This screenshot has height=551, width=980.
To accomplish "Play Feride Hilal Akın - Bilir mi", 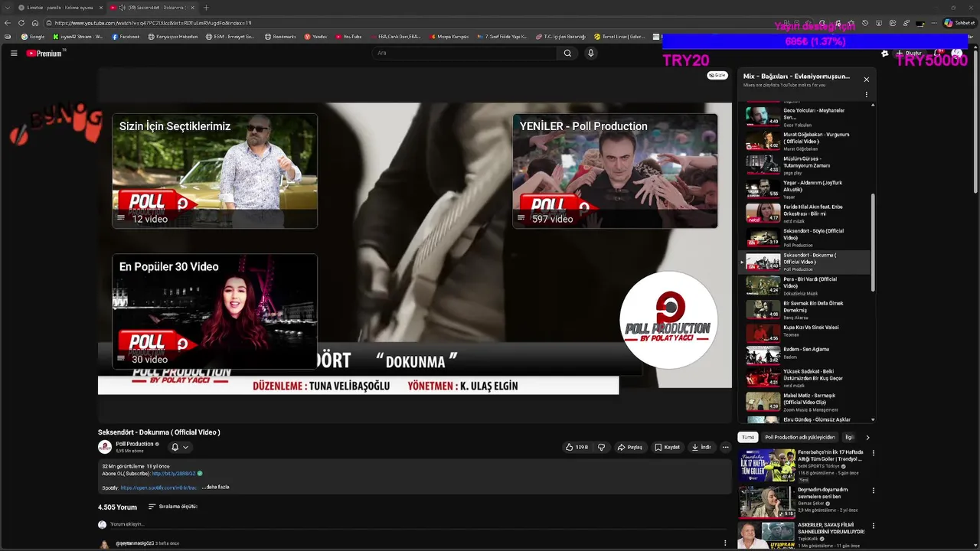I will 804,212.
